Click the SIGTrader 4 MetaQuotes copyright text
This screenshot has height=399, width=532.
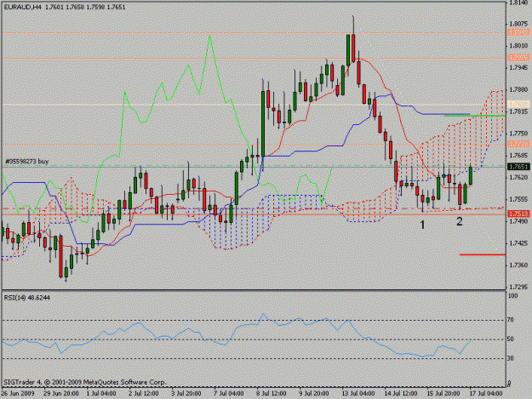coord(85,382)
